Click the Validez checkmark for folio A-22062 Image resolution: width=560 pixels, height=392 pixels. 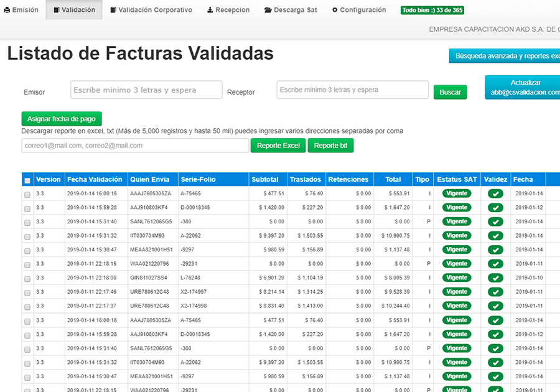coord(495,236)
